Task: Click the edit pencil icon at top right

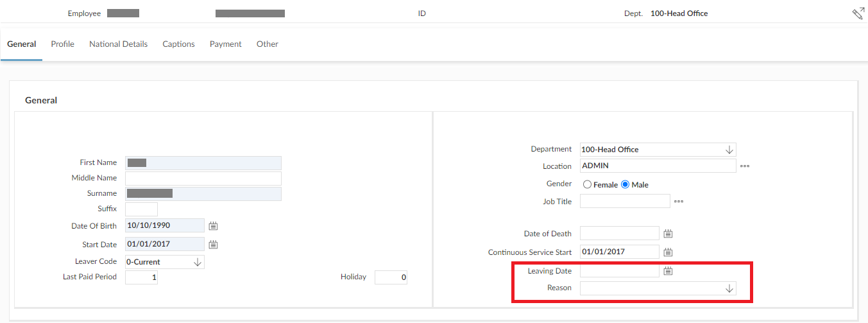Action: (x=858, y=13)
